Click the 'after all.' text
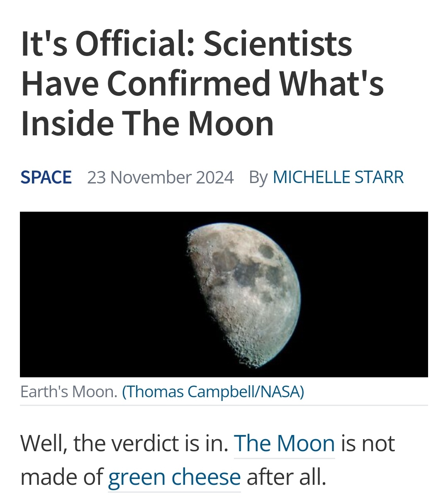This screenshot has width=448, height=501. [x=287, y=477]
